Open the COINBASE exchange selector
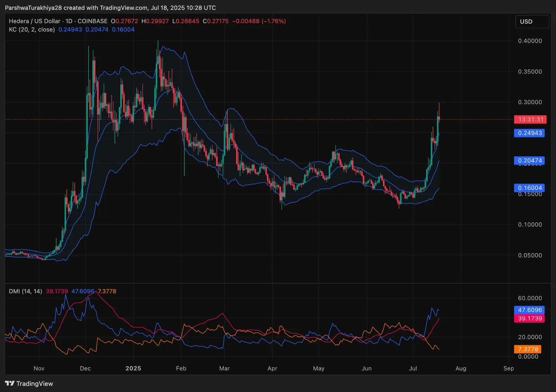This screenshot has width=556, height=392. [92, 21]
